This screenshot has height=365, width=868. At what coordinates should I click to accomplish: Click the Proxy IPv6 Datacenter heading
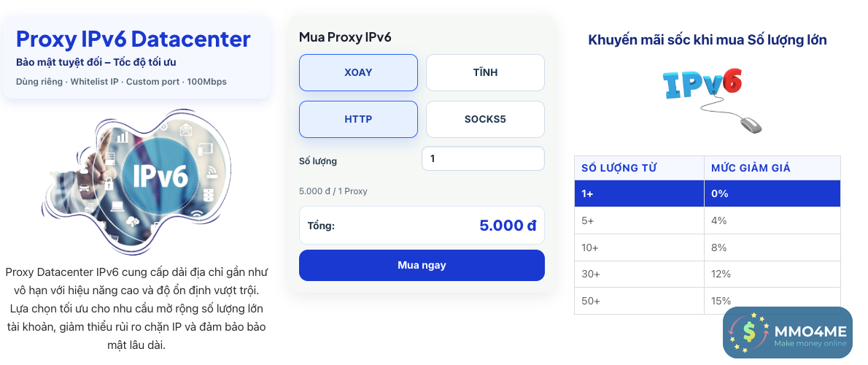coord(133,39)
